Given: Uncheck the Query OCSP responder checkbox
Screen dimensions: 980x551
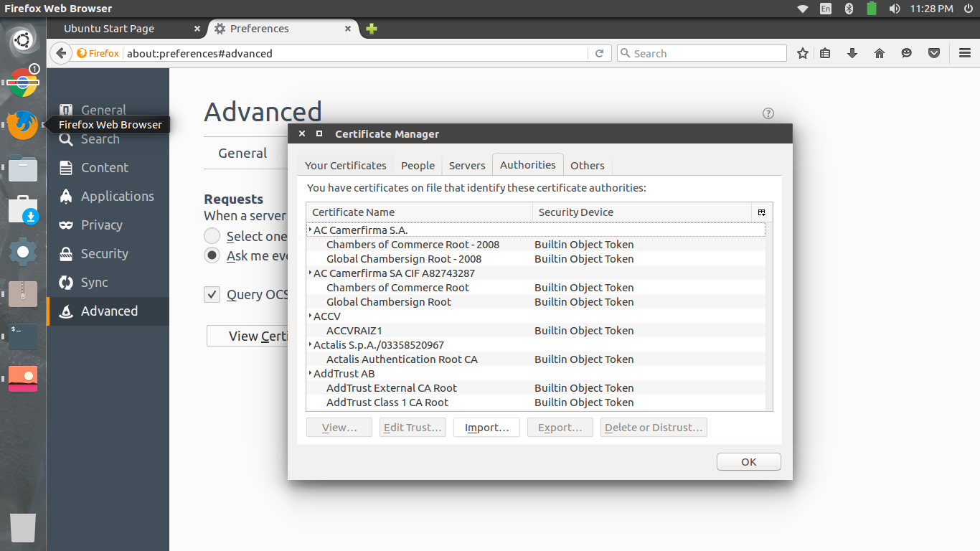Looking at the screenshot, I should (x=212, y=294).
